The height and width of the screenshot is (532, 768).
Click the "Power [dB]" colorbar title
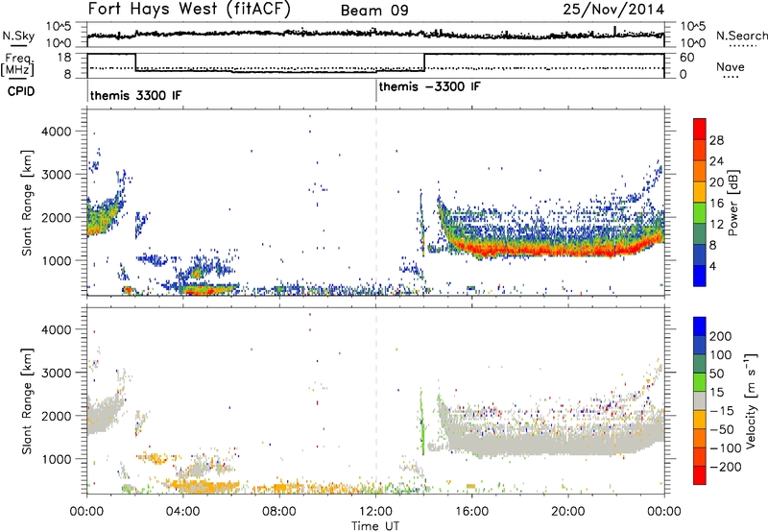tap(732, 203)
